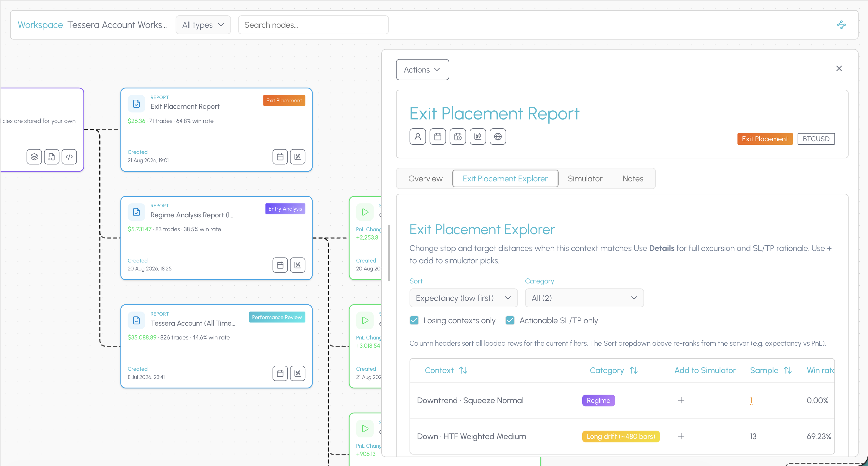Click the code brackets icon on purple node
Screen dimensions: 868x466
tap(69, 157)
